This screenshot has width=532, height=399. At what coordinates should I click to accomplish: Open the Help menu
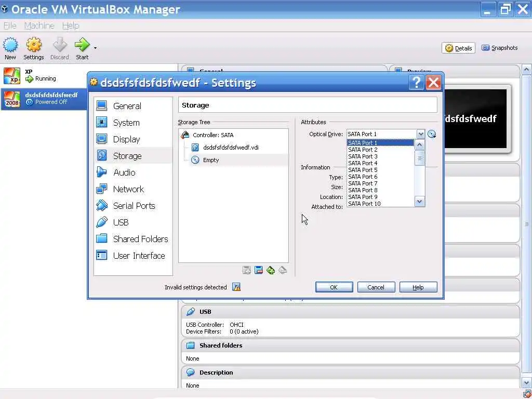[71, 25]
